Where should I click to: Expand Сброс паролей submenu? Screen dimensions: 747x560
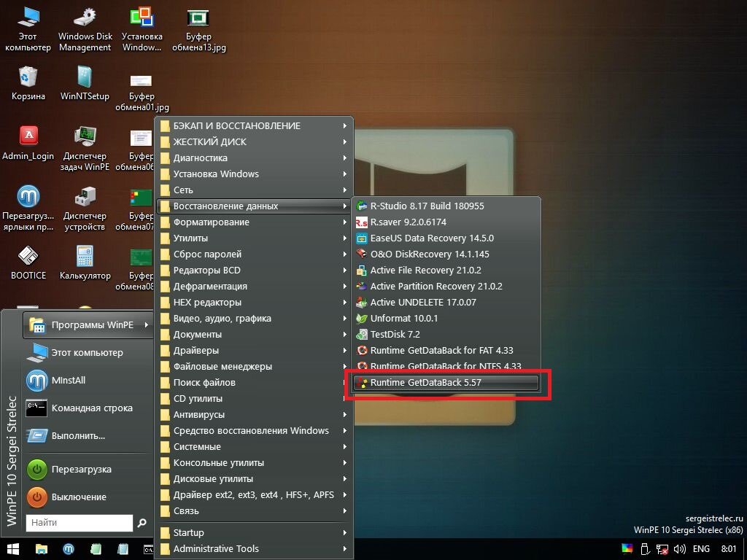tap(255, 254)
